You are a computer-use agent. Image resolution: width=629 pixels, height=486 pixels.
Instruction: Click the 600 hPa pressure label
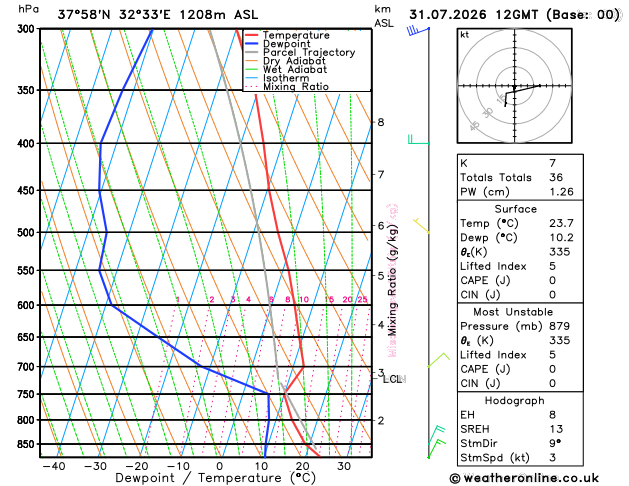pyautogui.click(x=28, y=305)
